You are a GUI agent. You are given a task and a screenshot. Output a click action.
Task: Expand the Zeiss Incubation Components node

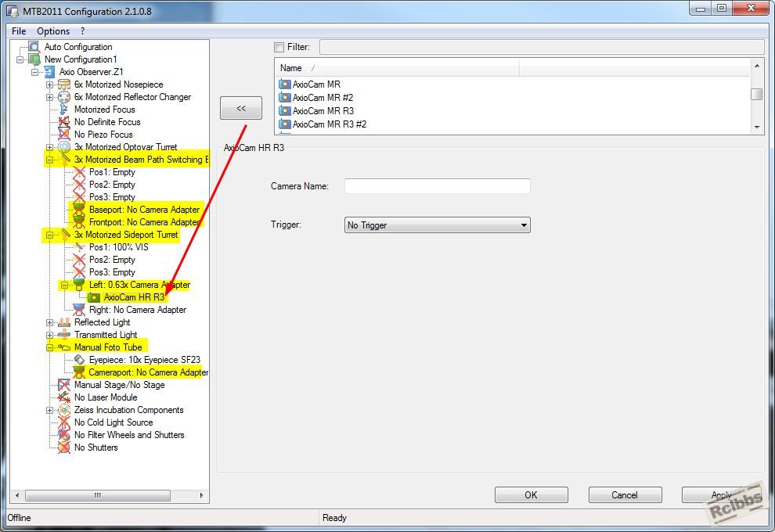49,410
